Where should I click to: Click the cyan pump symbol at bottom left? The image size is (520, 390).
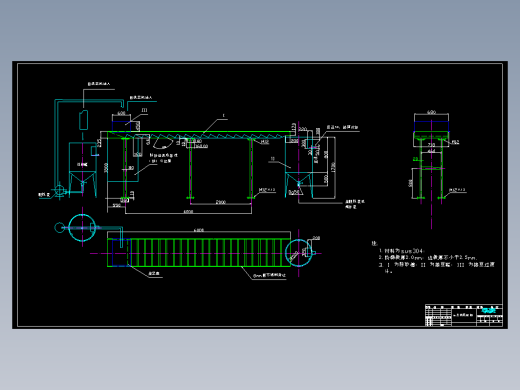60,190
